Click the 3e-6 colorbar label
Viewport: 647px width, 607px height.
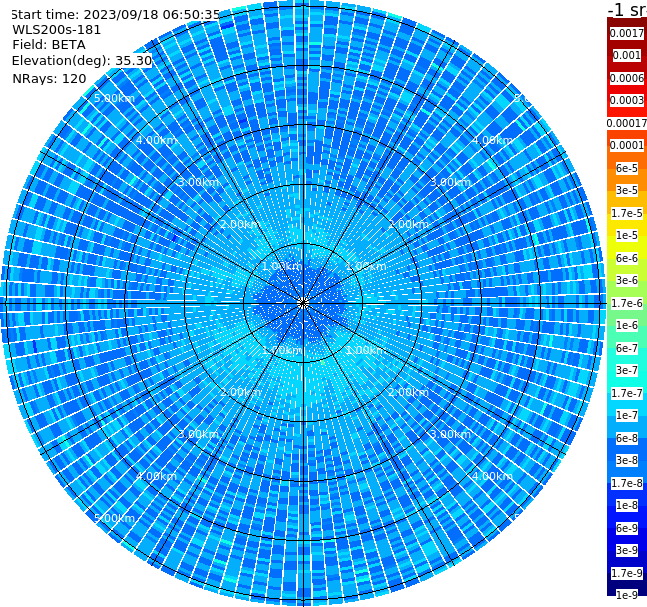(627, 280)
